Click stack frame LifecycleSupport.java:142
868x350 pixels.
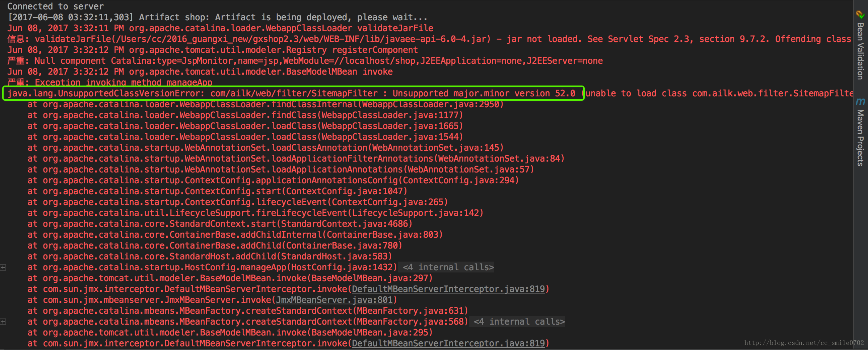(x=255, y=213)
